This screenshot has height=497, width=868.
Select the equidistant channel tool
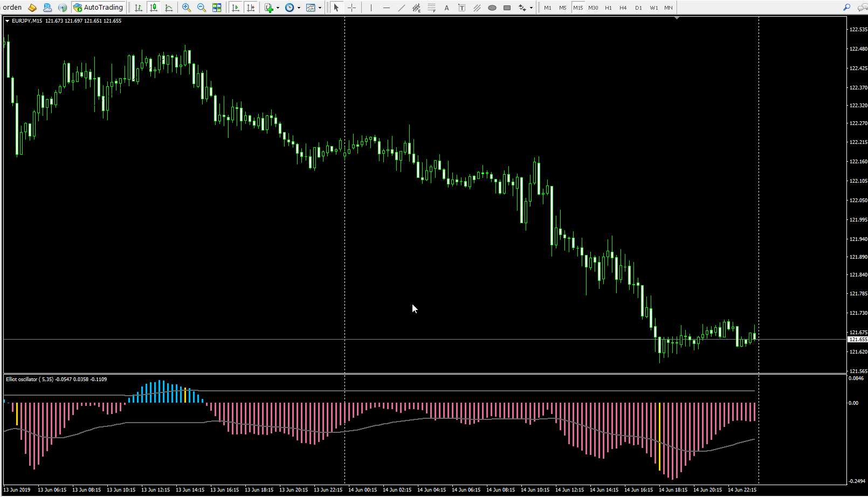point(416,8)
